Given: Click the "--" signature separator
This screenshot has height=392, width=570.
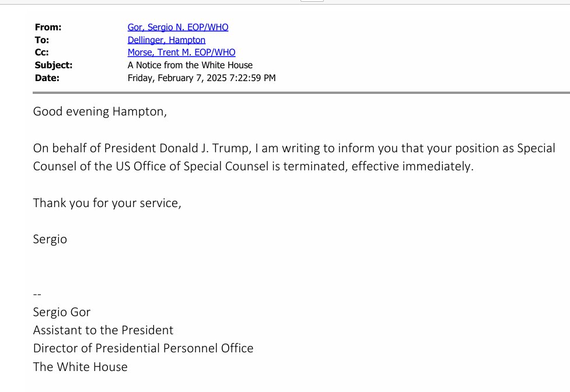Looking at the screenshot, I should pos(38,295).
